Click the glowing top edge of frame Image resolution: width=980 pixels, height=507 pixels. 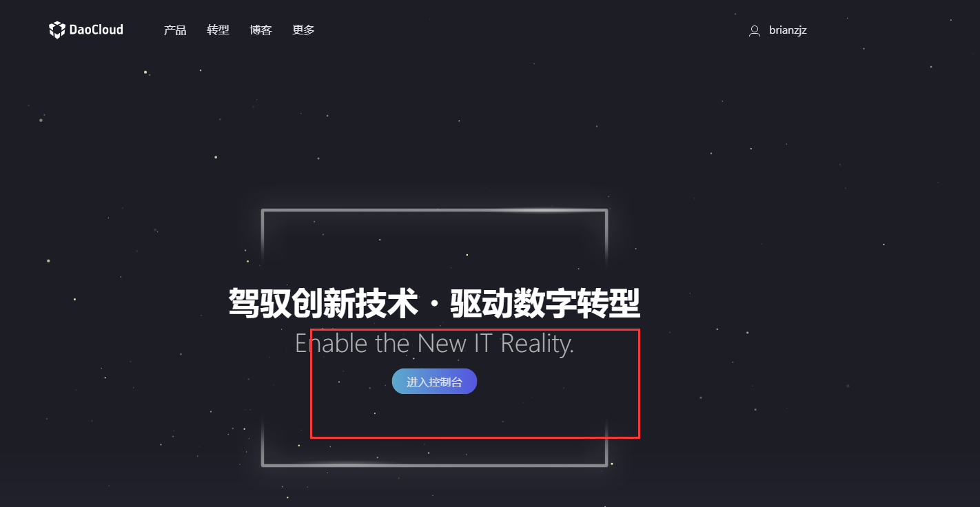click(434, 210)
